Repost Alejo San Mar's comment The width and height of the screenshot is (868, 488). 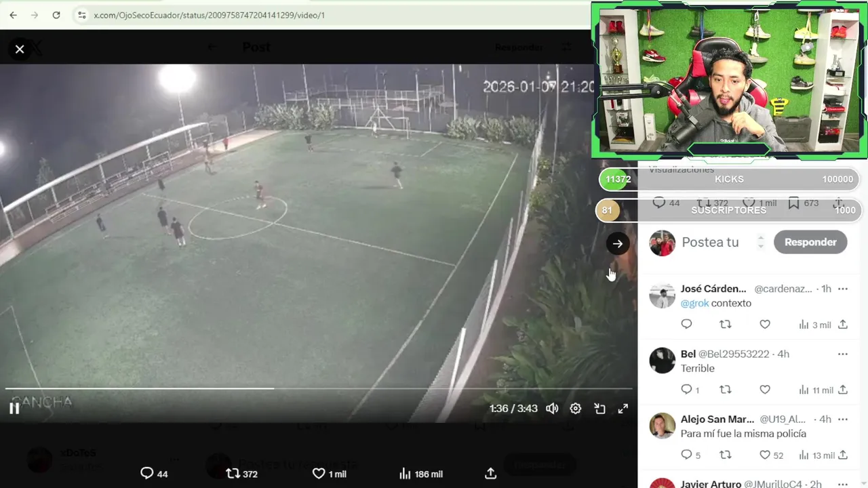[x=726, y=455]
